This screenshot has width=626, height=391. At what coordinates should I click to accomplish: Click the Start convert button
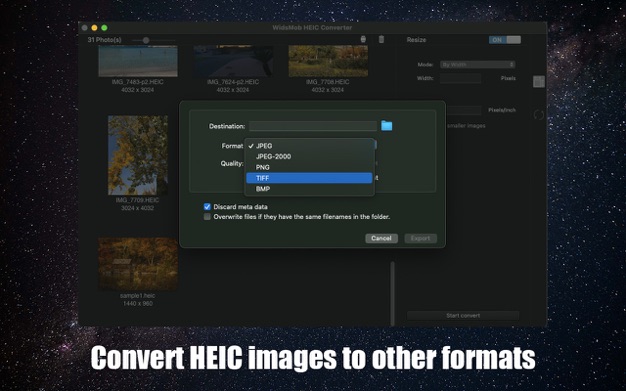(x=463, y=316)
